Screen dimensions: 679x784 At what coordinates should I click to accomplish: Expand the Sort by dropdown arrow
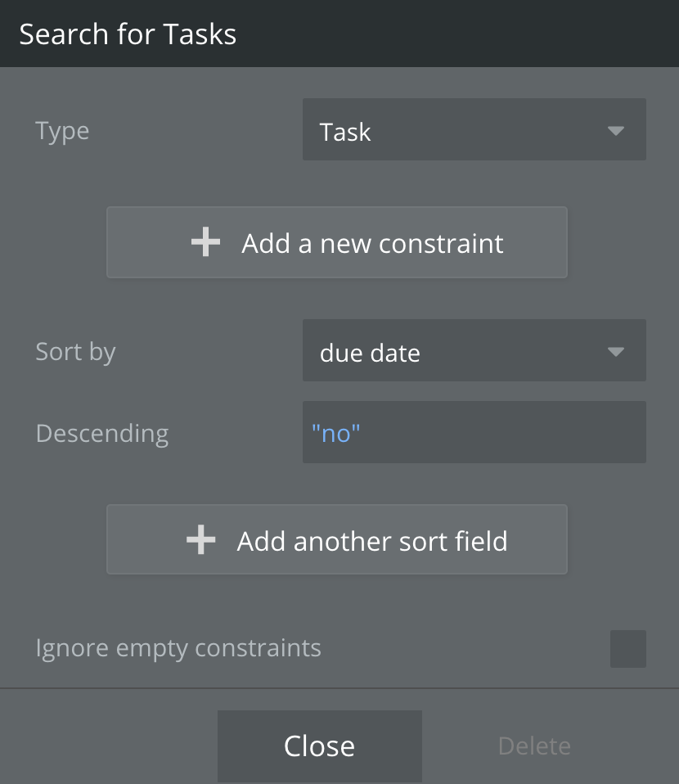tap(615, 352)
